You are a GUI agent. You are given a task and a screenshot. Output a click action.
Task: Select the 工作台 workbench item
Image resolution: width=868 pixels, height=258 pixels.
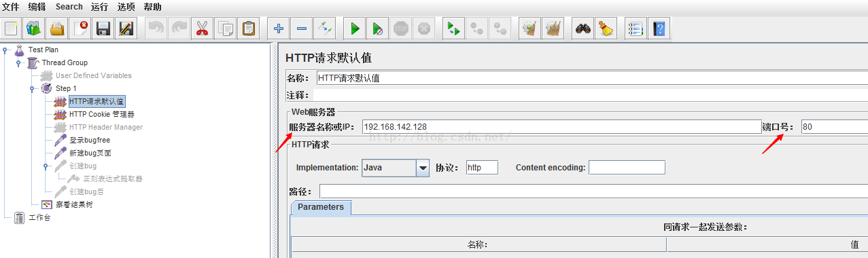(39, 217)
